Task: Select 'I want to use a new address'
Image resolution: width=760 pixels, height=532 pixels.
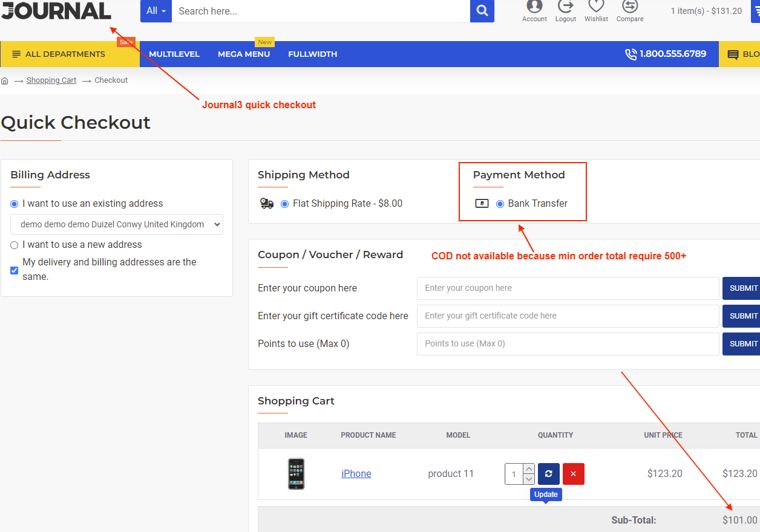Action: click(x=15, y=245)
